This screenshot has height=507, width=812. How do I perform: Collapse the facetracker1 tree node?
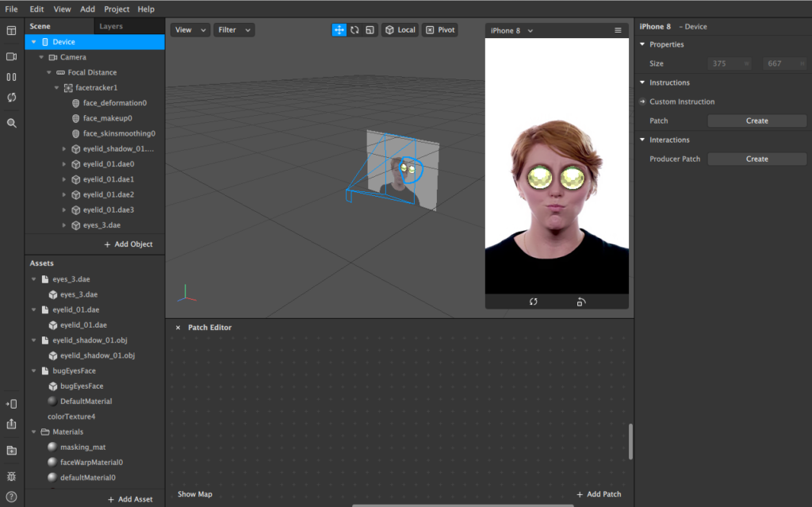pyautogui.click(x=57, y=87)
